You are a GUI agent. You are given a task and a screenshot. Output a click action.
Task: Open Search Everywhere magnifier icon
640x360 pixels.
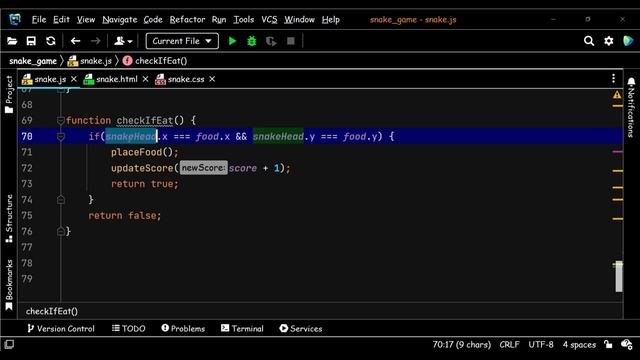pyautogui.click(x=589, y=41)
